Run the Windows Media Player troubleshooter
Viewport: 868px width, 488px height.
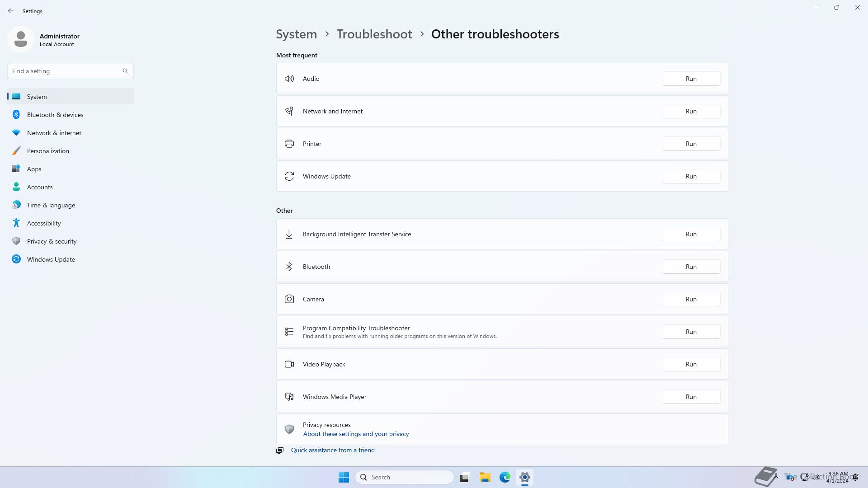coord(691,397)
